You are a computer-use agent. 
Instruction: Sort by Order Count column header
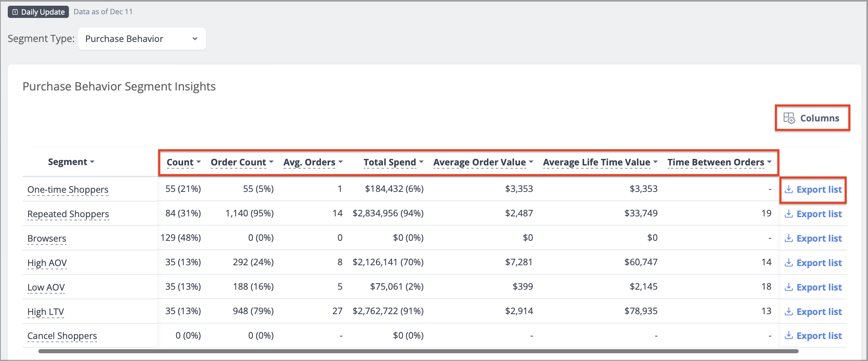242,162
